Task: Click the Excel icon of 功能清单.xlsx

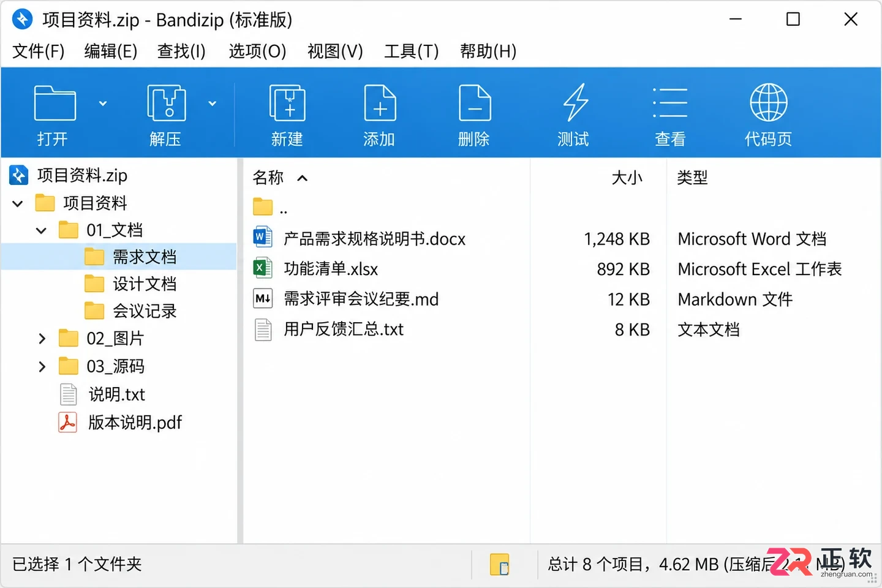Action: click(x=263, y=268)
